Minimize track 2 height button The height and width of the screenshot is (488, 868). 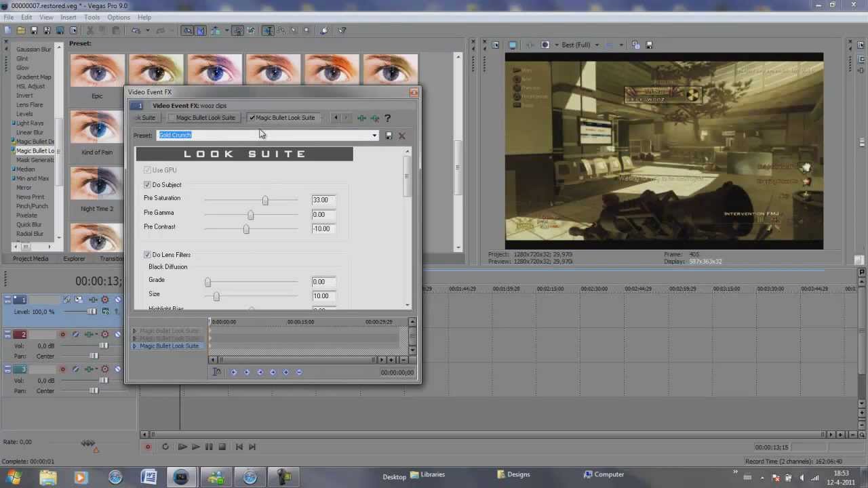7,332
